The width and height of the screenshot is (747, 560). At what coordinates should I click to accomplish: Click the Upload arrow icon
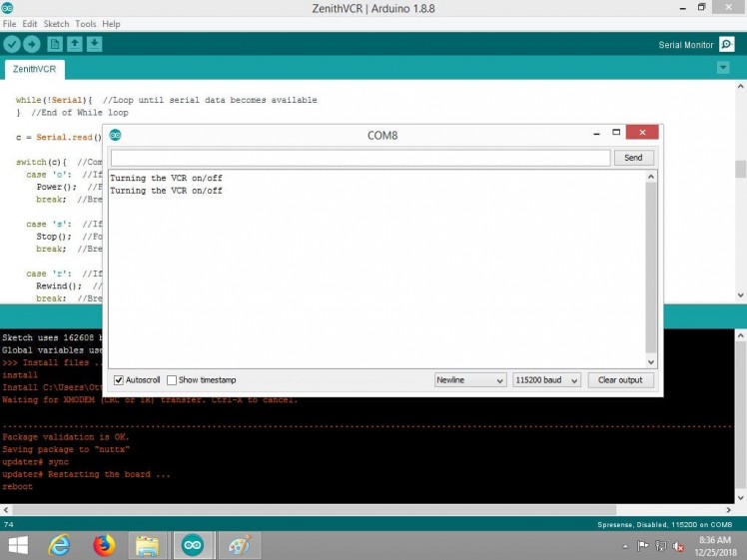(x=32, y=44)
